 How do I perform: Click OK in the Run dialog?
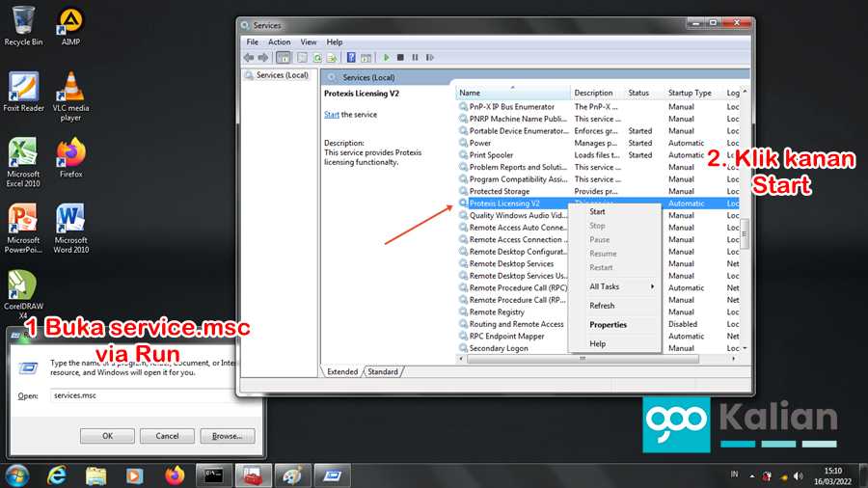point(108,436)
